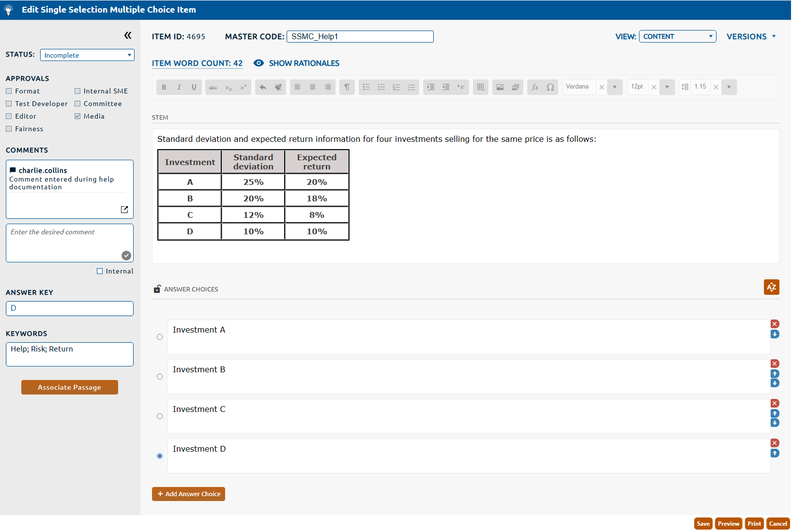Click Show Rationales link
Viewport: 792px width, 532px height.
(x=304, y=63)
